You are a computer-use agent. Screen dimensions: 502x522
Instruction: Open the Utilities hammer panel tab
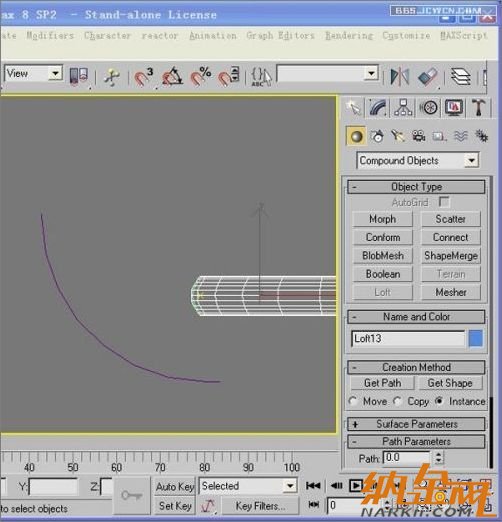478,108
